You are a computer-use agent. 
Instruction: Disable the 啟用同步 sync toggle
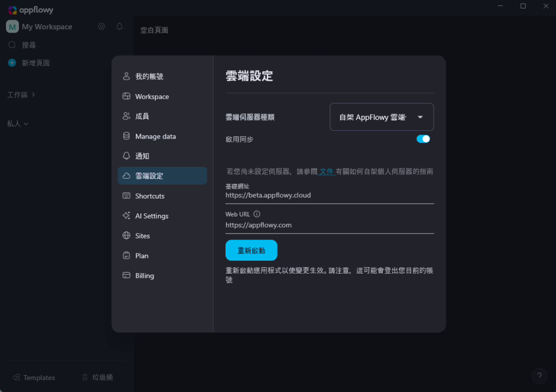point(423,139)
